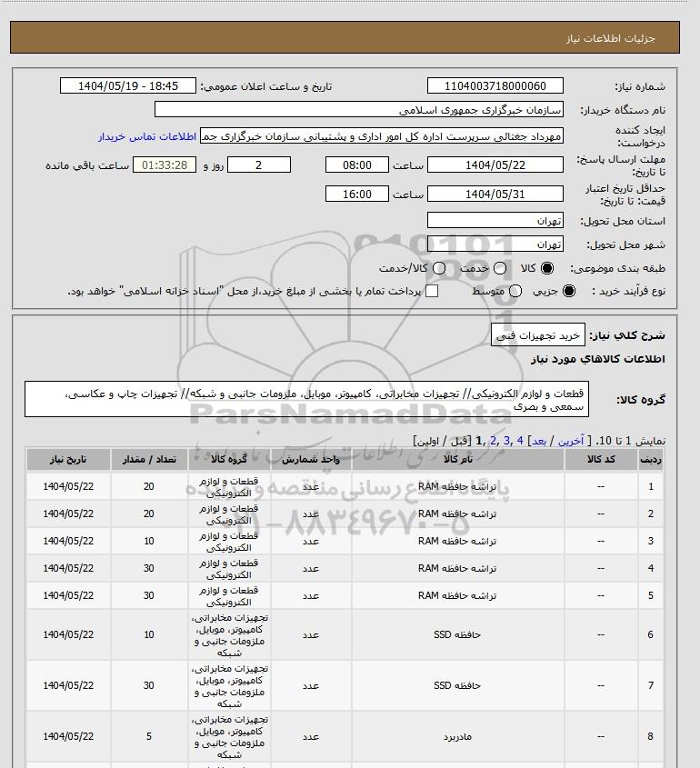Click the شماره نیاز number field
This screenshot has height=768, width=700.
coord(495,85)
